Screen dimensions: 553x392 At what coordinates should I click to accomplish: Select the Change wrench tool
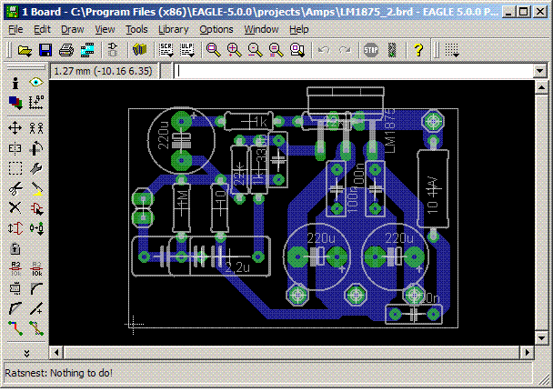[x=36, y=168]
